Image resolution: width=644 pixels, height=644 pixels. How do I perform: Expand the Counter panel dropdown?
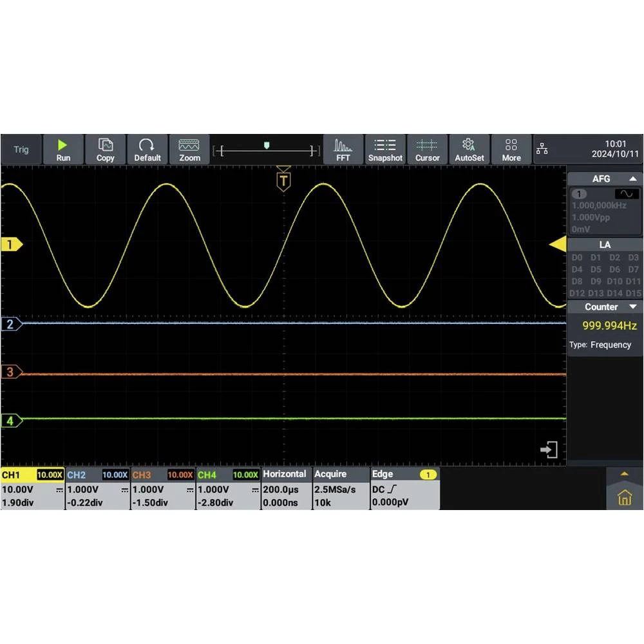tap(633, 307)
